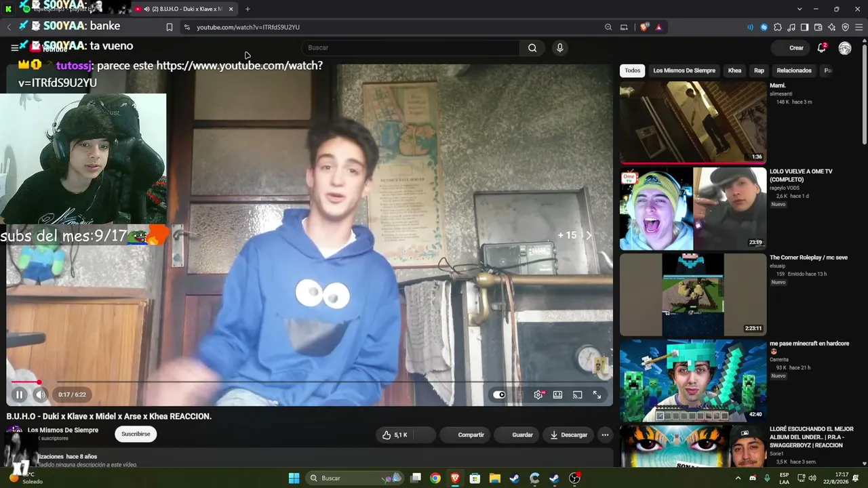Open the LOLO VUELVE A OME TV thumbnail
The width and height of the screenshot is (868, 488).
coord(693,209)
